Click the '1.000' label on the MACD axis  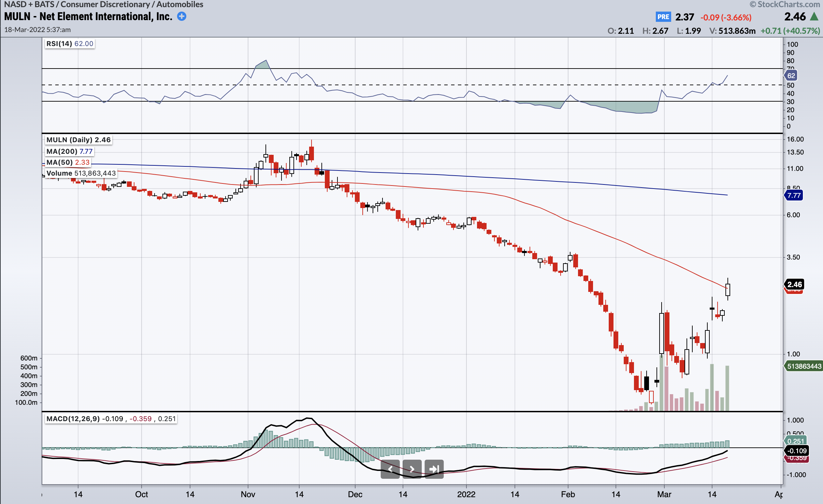coord(795,420)
